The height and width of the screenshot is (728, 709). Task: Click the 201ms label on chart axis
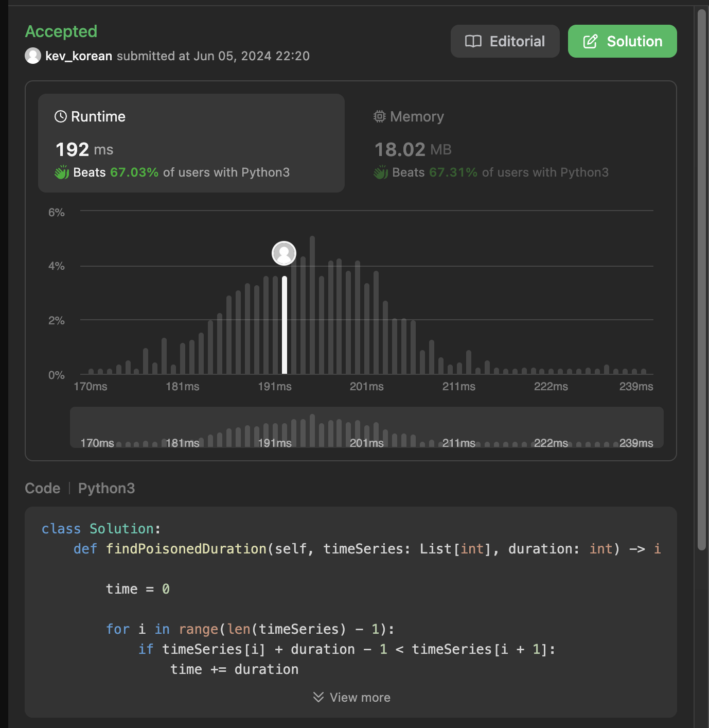pyautogui.click(x=367, y=387)
